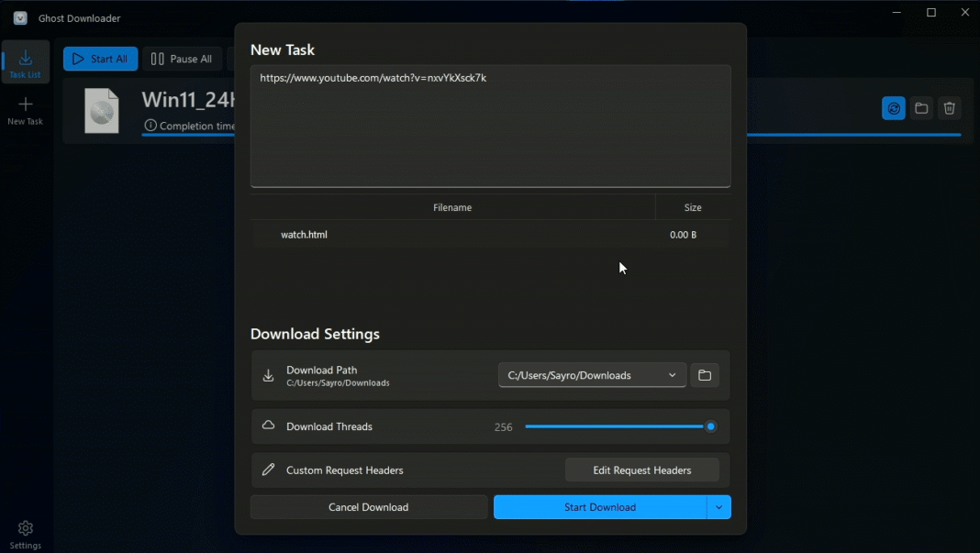The width and height of the screenshot is (980, 553).
Task: Click the Size column header
Action: pos(693,208)
